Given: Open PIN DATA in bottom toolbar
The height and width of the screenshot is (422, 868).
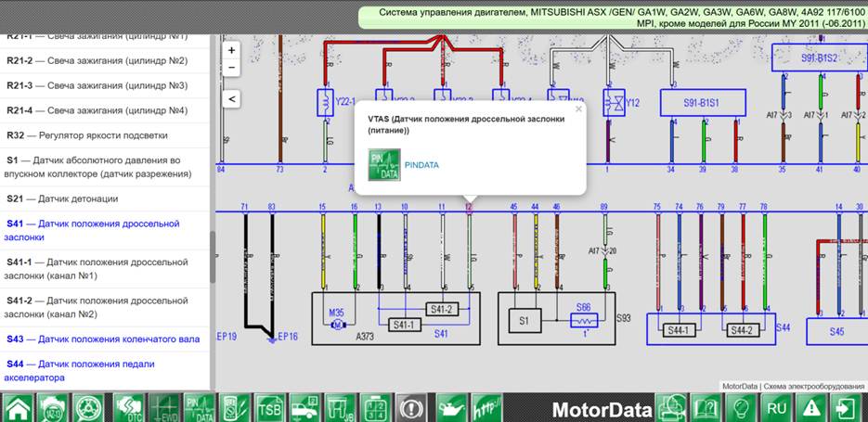Looking at the screenshot, I should click(x=199, y=409).
